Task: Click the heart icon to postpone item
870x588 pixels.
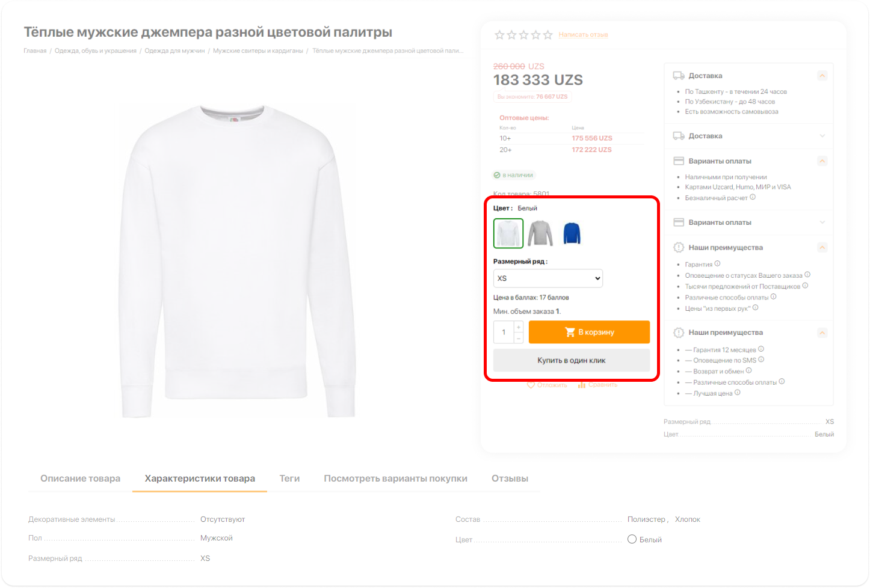Action: coord(531,385)
